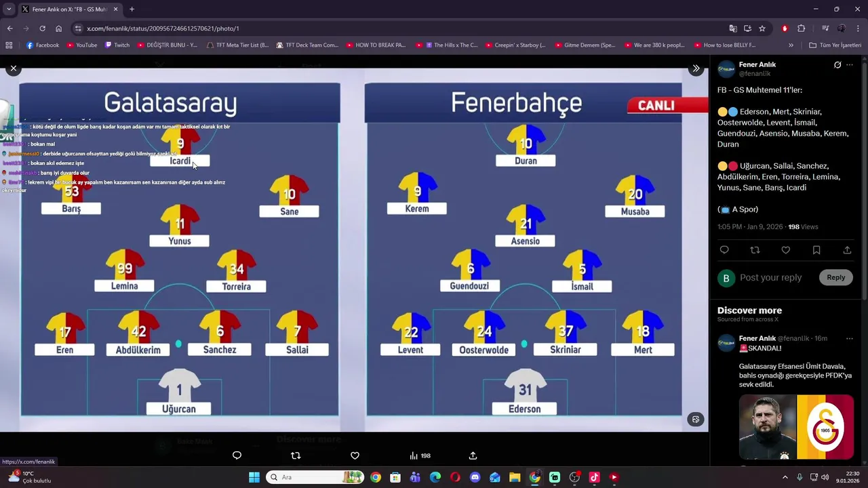Image resolution: width=868 pixels, height=488 pixels.
Task: Open the Facebook bookmark
Action: pos(42,45)
